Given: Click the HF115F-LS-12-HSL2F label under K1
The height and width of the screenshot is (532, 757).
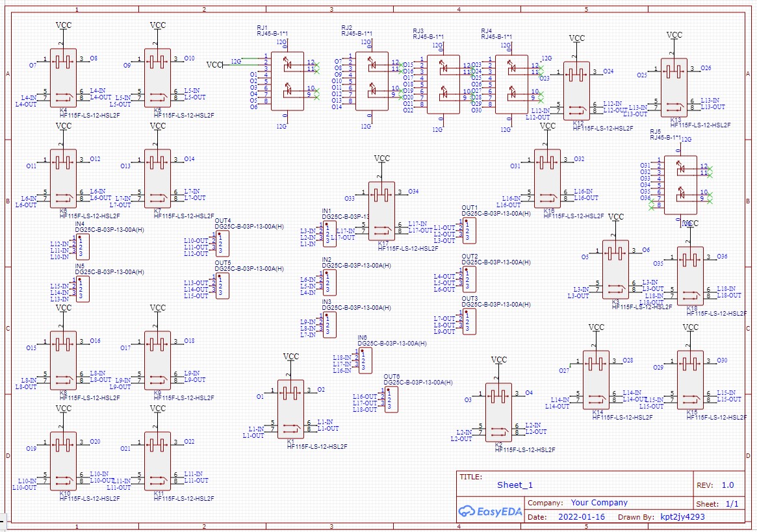Looking at the screenshot, I should coord(316,447).
